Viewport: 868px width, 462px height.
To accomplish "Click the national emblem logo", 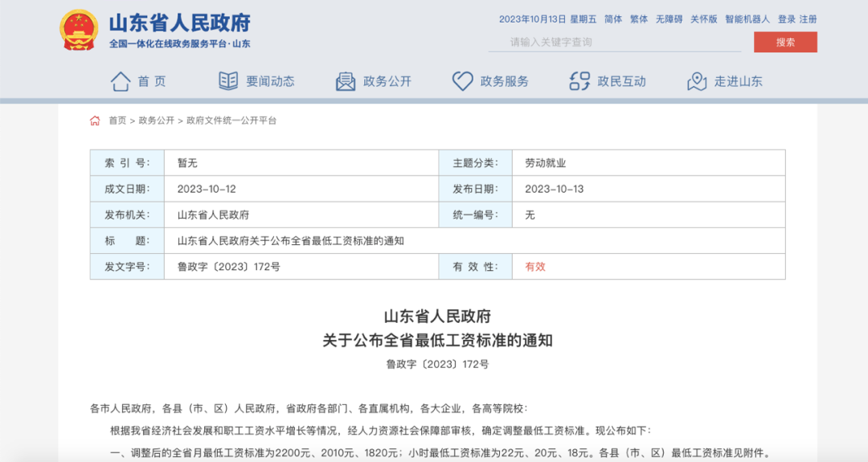I will point(79,30).
